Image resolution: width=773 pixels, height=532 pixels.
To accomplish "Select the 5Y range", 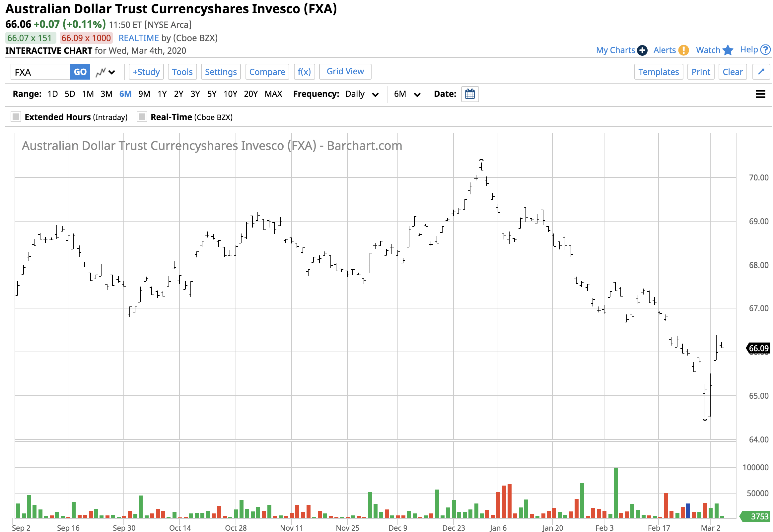I will click(212, 94).
